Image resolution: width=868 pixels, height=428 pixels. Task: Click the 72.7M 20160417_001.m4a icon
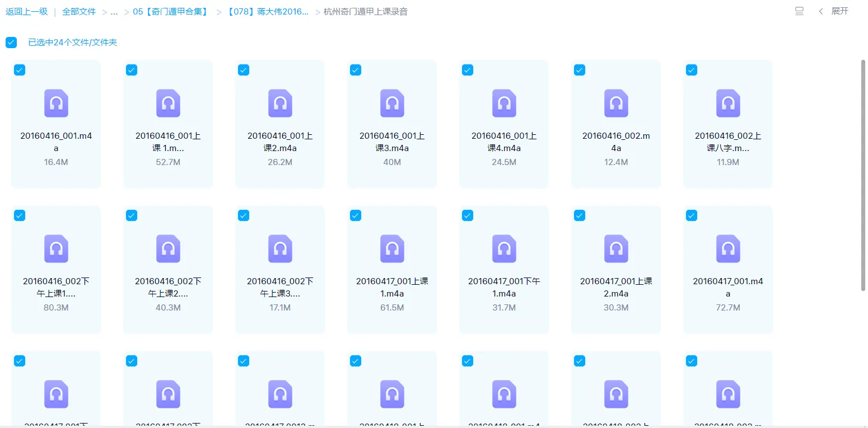pyautogui.click(x=728, y=248)
